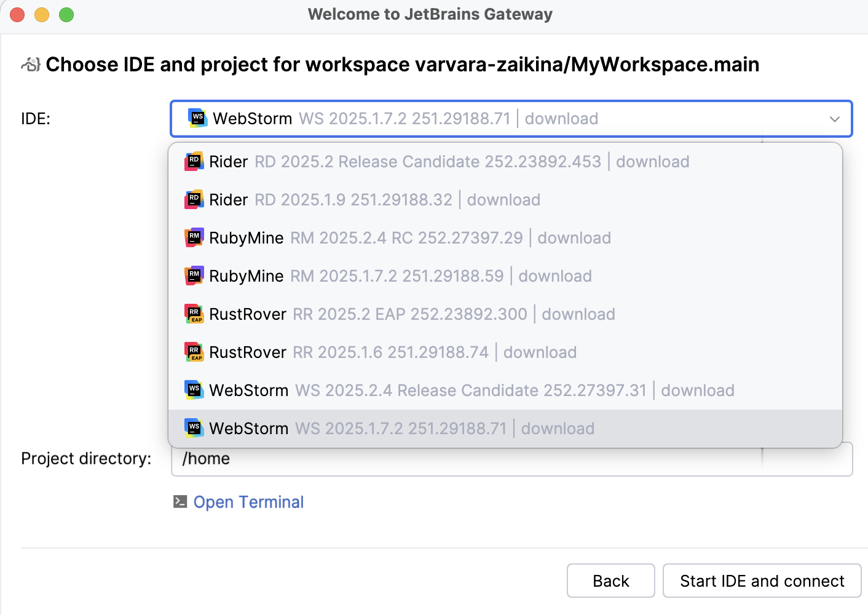Image resolution: width=868 pixels, height=615 pixels.
Task: Click the Rider 2025.2 Release Candidate icon
Action: (194, 161)
